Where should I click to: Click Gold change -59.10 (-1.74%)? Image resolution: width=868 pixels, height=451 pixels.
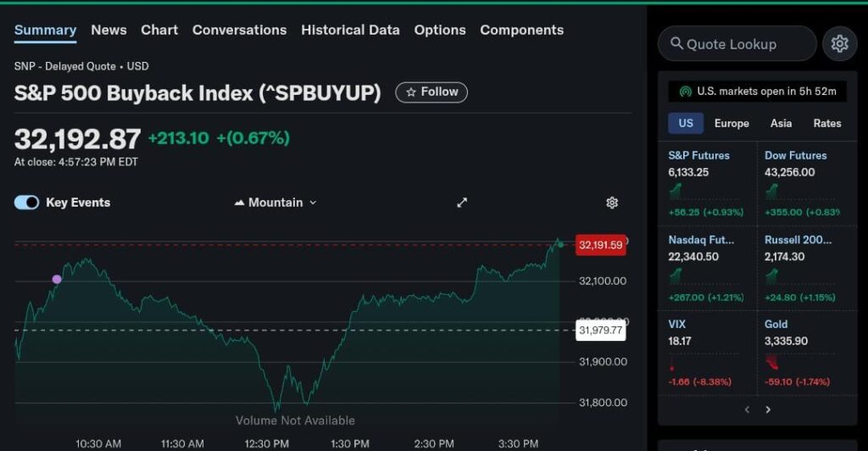[x=797, y=381]
